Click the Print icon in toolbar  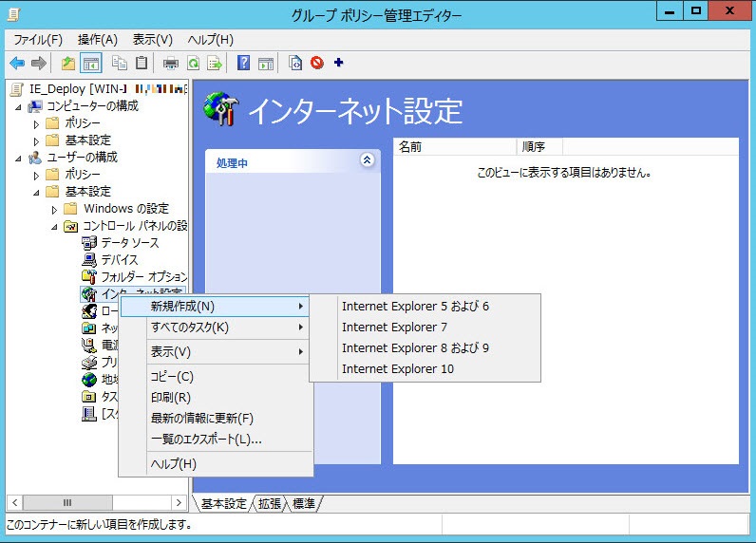coord(171,64)
